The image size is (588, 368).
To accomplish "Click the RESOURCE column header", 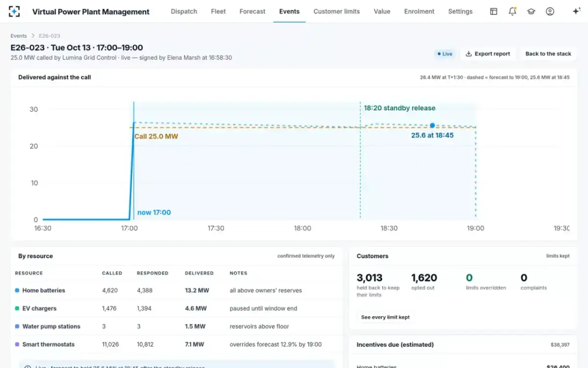I will (29, 273).
